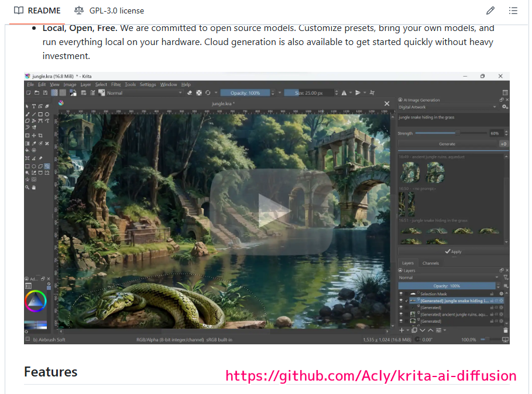Open Krita's Layer menu
532x394 pixels.
point(85,85)
